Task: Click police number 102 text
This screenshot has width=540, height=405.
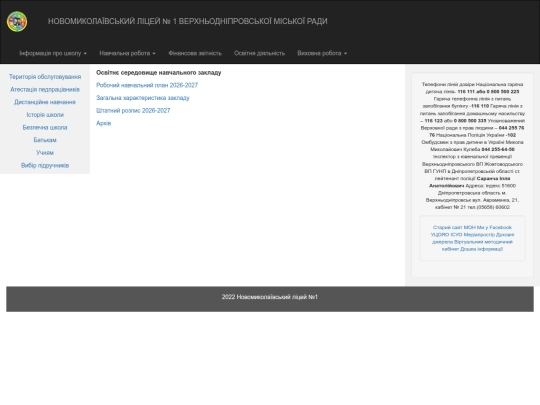Action: [x=511, y=135]
